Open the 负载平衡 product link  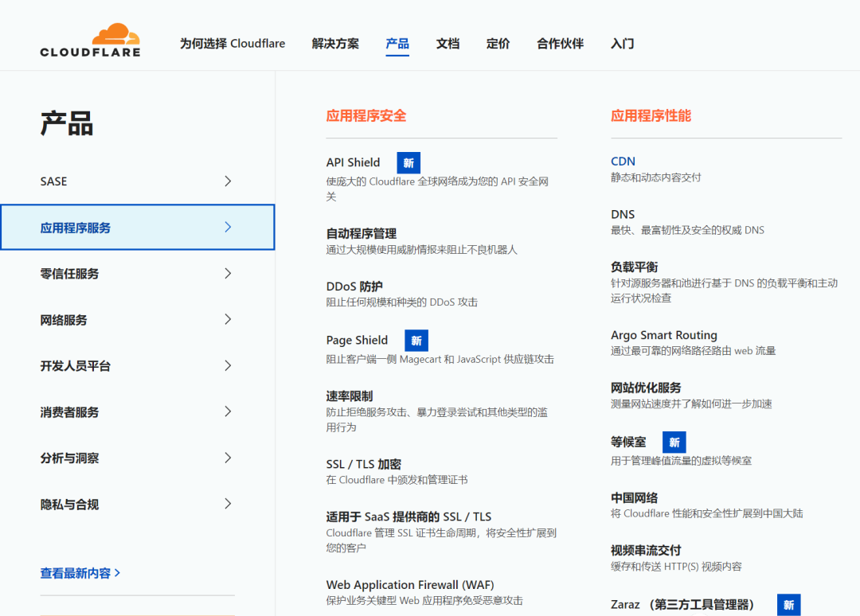634,267
